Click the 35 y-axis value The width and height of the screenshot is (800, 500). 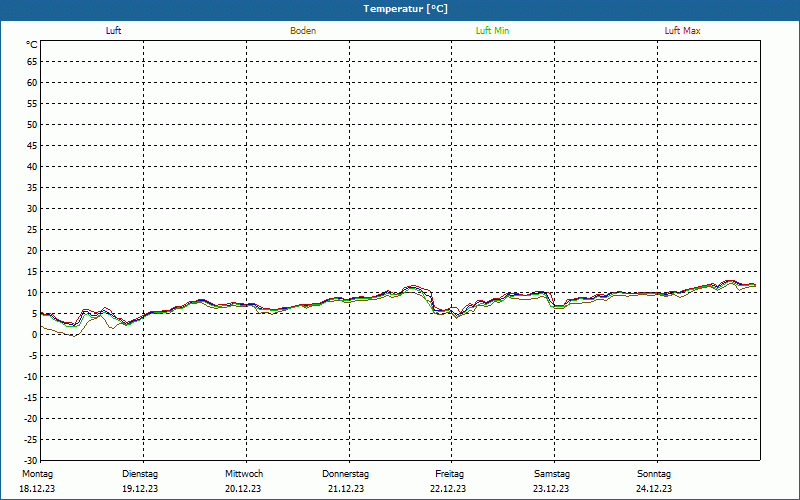click(x=32, y=188)
